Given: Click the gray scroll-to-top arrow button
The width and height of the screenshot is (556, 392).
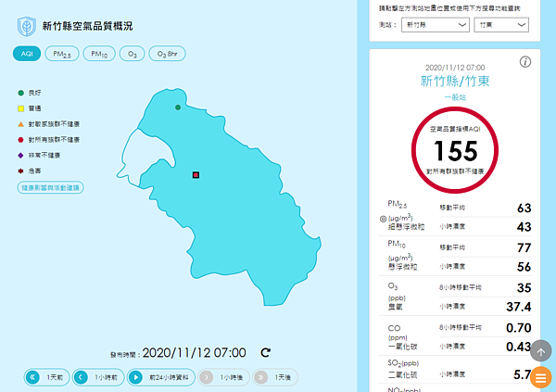Looking at the screenshot, I should tap(541, 351).
